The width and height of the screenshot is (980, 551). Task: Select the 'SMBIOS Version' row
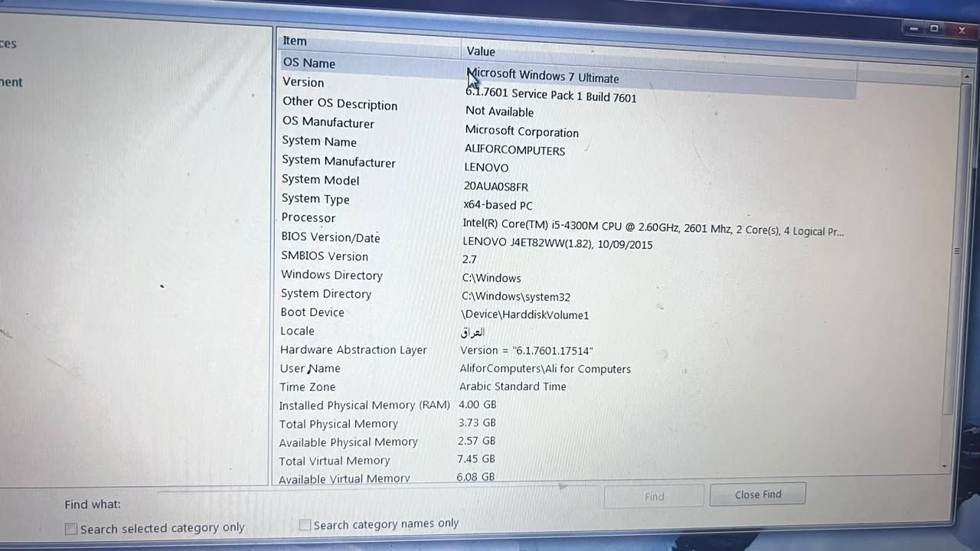pyautogui.click(x=325, y=256)
